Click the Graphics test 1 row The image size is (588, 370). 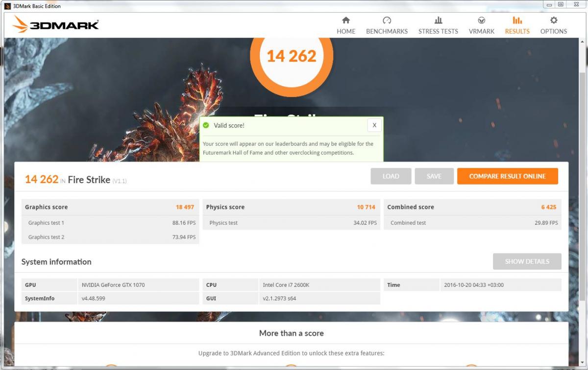point(110,223)
